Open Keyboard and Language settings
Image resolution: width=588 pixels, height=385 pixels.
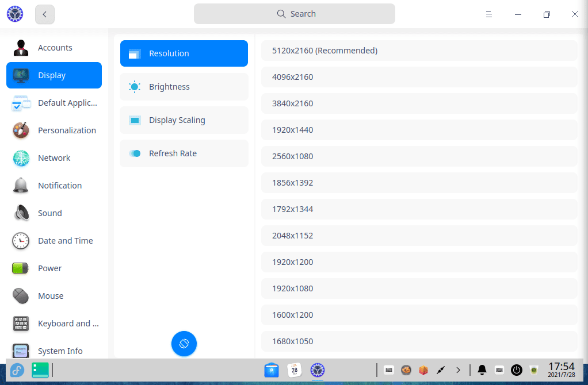coord(54,324)
